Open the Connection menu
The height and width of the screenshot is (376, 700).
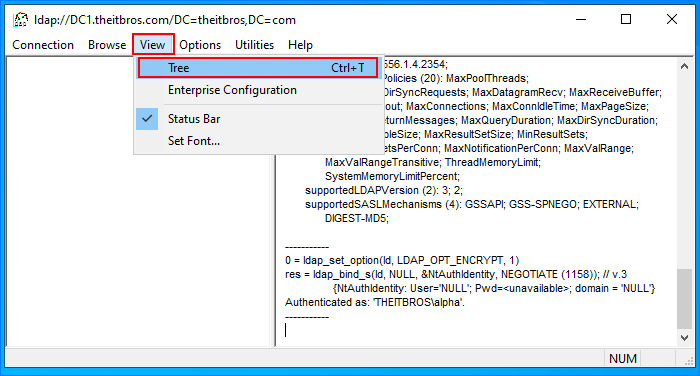point(43,45)
